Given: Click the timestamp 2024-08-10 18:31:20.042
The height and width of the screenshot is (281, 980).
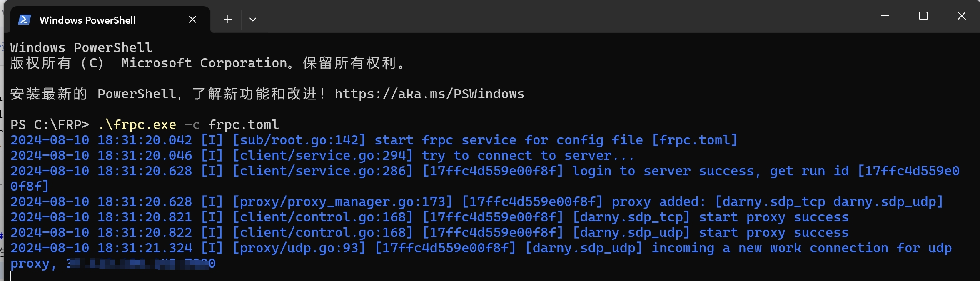Looking at the screenshot, I should 101,139.
